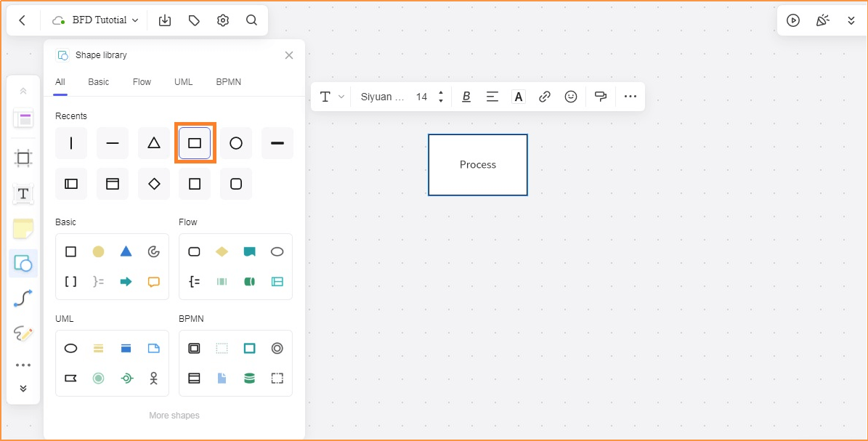
Task: Open the BPMN tab in Shape library
Action: 228,81
